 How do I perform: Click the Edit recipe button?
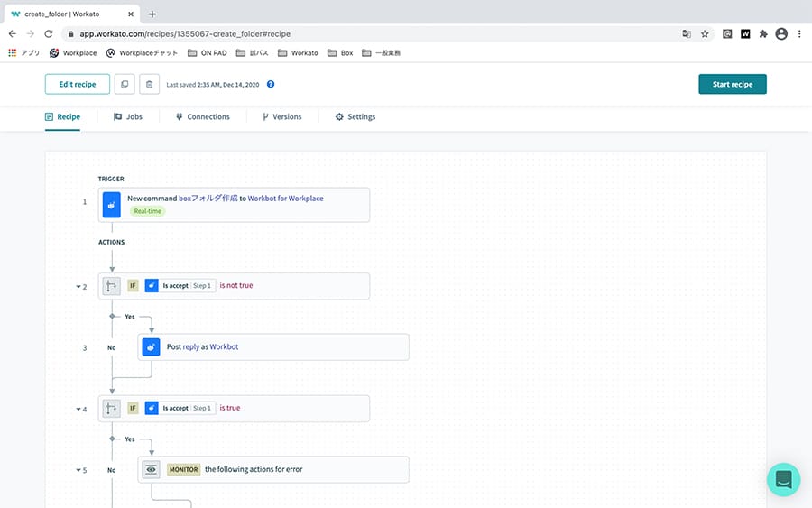coord(78,84)
